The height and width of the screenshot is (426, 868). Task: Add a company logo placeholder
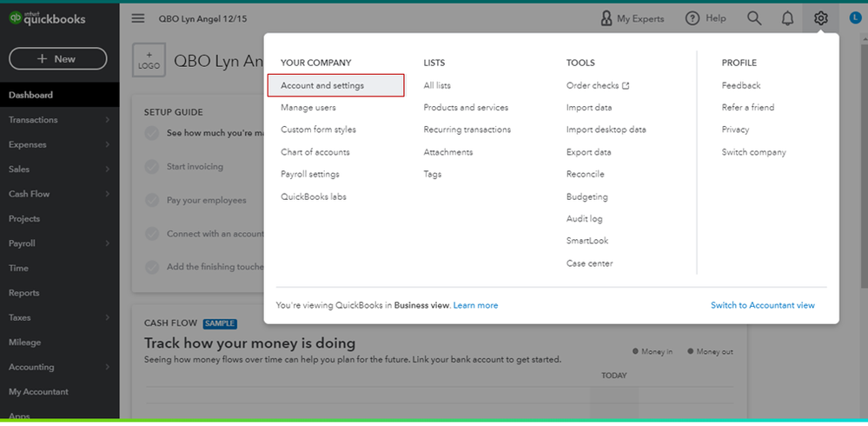coord(149,60)
